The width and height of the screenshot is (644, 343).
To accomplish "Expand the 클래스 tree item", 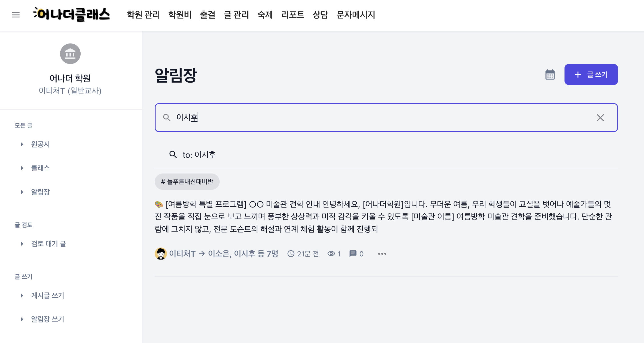I will (x=22, y=168).
